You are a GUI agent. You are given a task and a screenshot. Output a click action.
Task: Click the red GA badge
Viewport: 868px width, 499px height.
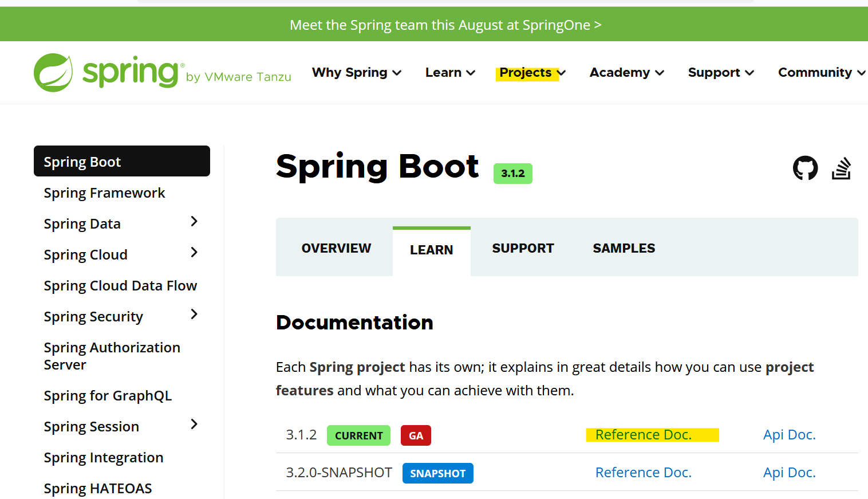point(416,435)
